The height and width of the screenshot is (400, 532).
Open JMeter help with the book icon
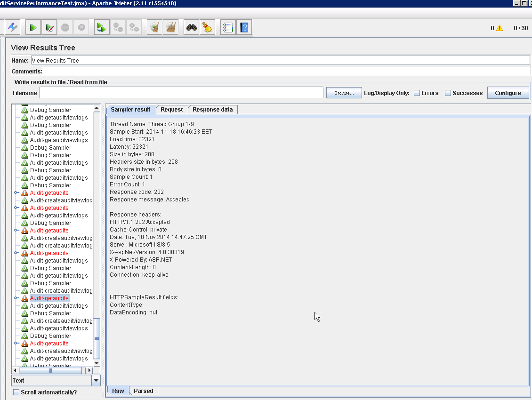click(243, 27)
